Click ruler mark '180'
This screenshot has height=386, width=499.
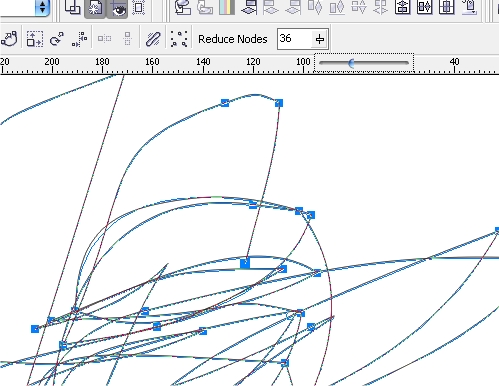[102, 62]
